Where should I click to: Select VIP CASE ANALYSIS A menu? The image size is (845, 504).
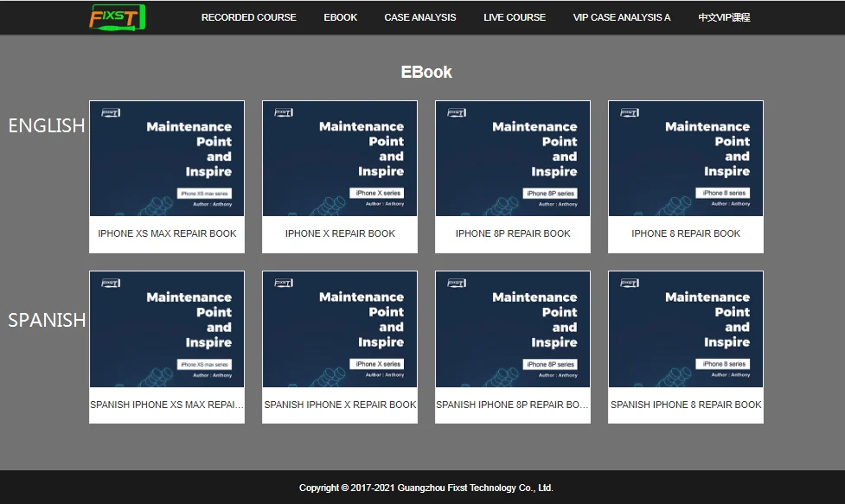click(621, 17)
